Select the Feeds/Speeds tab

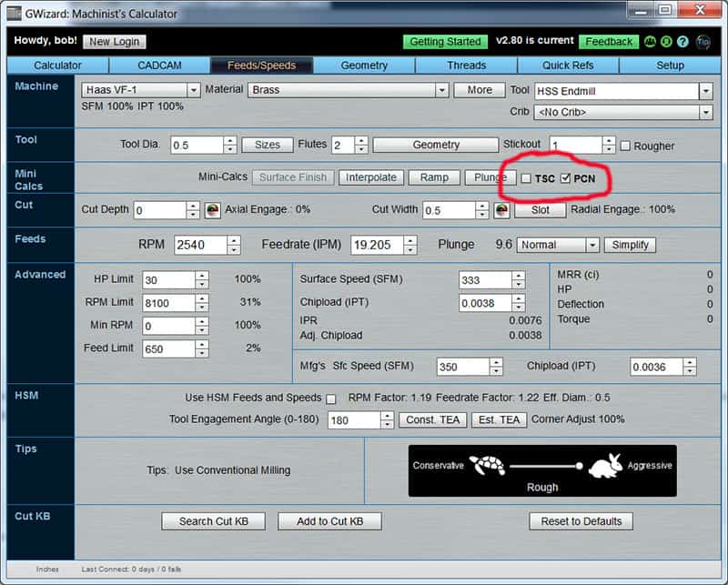tap(262, 66)
